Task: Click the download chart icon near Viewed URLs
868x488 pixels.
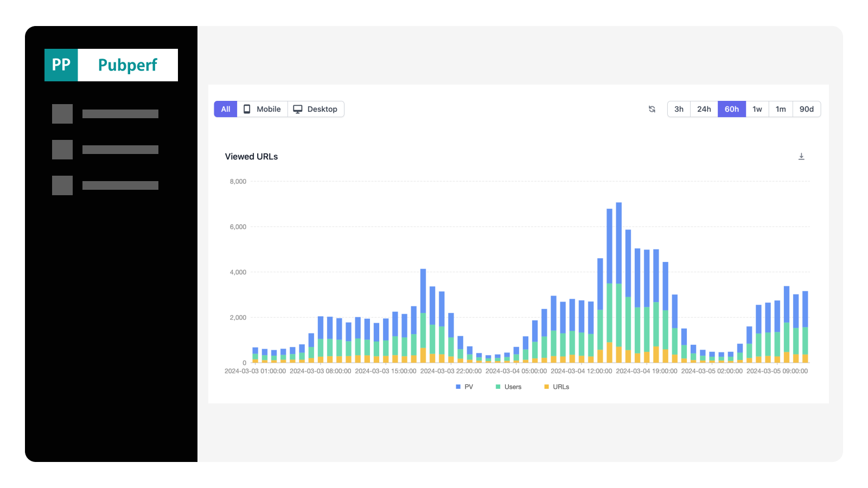Action: (x=801, y=156)
